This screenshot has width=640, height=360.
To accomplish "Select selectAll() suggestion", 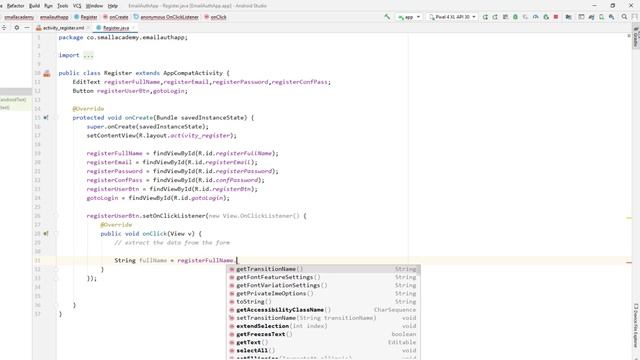I will coord(323,351).
